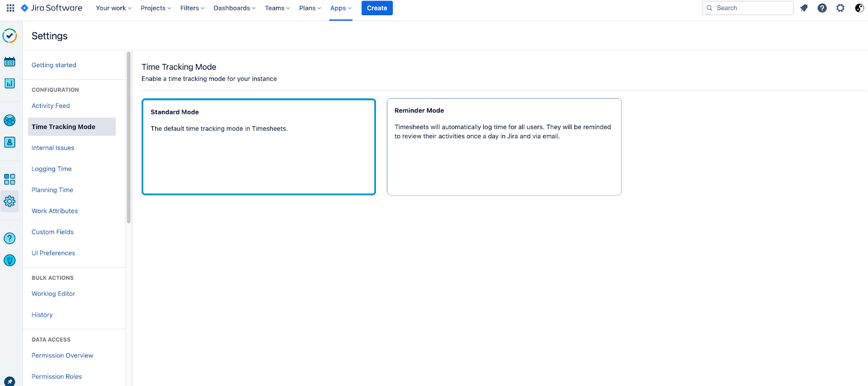Click the pin icon at sidebar bottom
This screenshot has height=386, width=868.
point(10,381)
